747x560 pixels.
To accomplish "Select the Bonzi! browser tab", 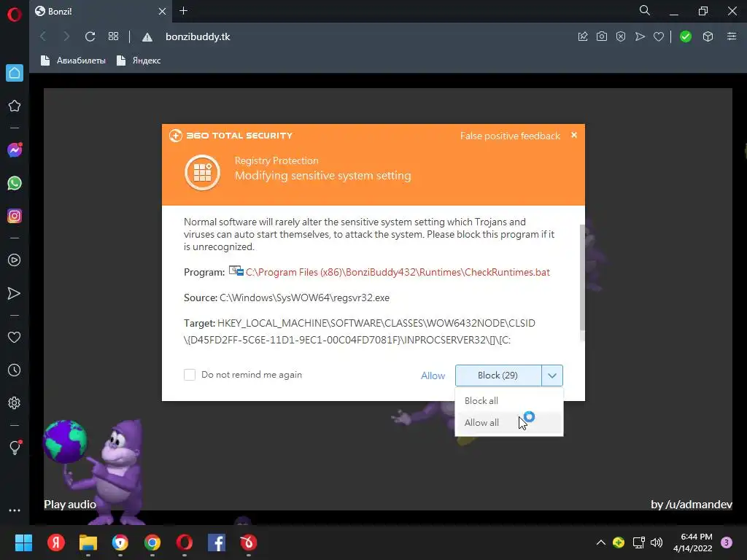I will coord(101,11).
